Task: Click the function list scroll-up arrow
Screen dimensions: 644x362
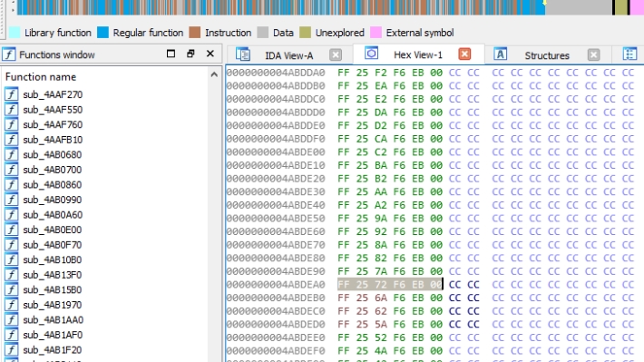Action: (214, 74)
